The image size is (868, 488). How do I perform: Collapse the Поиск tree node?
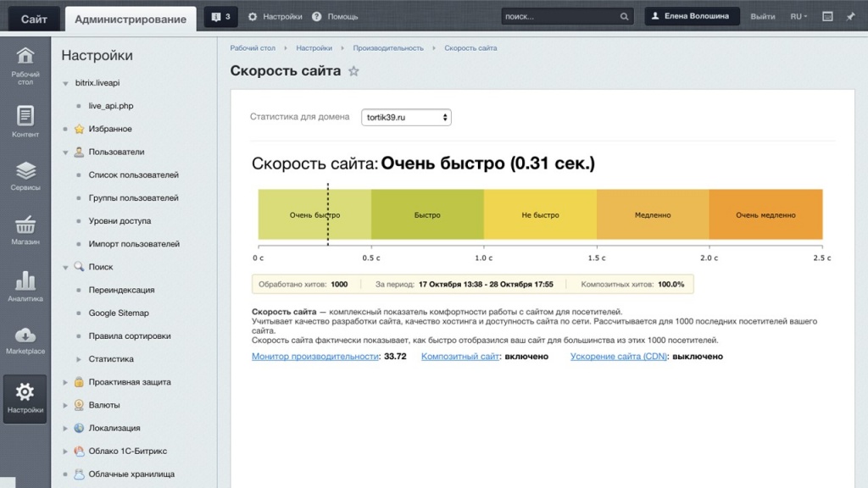(x=65, y=267)
